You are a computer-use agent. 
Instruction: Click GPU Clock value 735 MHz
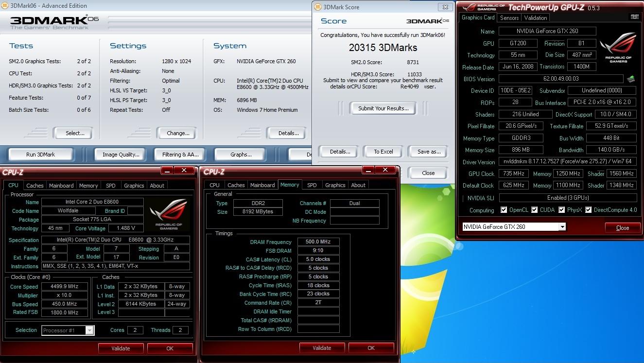click(514, 173)
